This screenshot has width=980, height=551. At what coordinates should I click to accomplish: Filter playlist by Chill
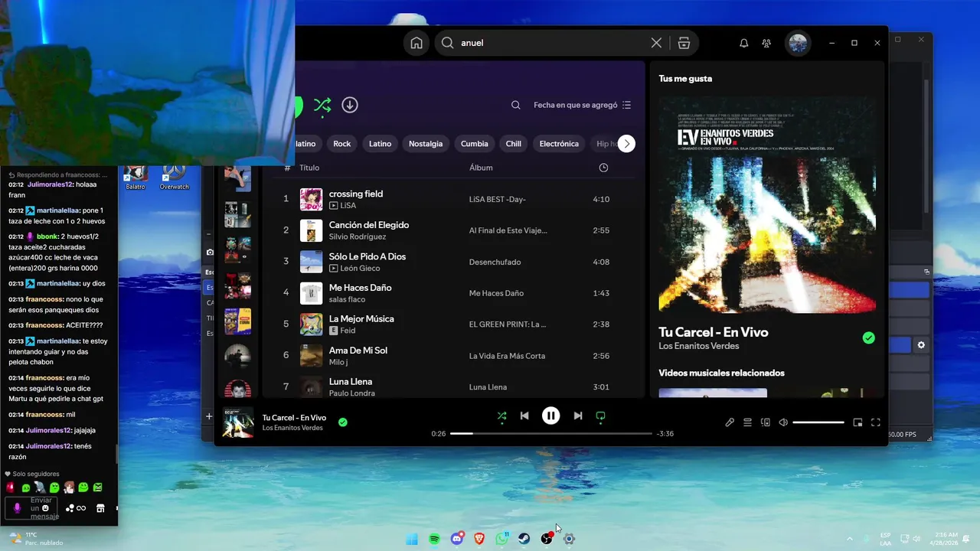click(513, 144)
